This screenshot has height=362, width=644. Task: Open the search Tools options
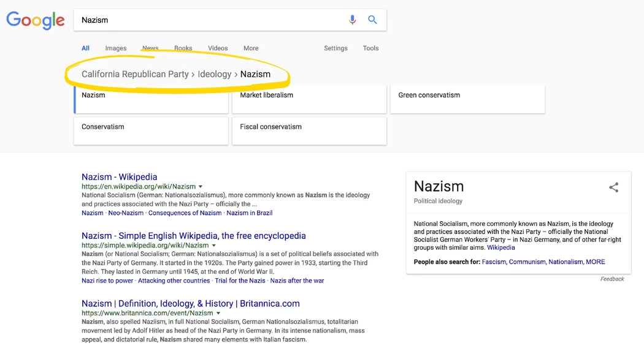point(370,48)
